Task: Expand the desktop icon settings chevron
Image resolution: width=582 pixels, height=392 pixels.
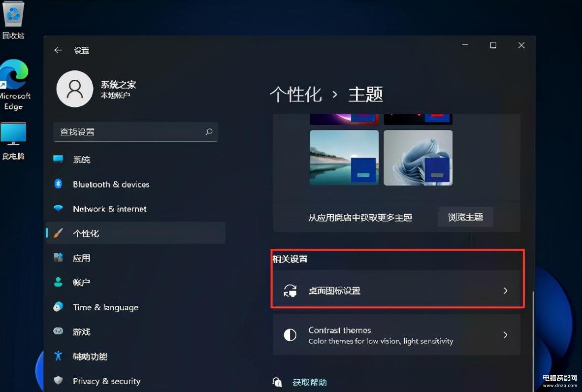Action: click(505, 291)
